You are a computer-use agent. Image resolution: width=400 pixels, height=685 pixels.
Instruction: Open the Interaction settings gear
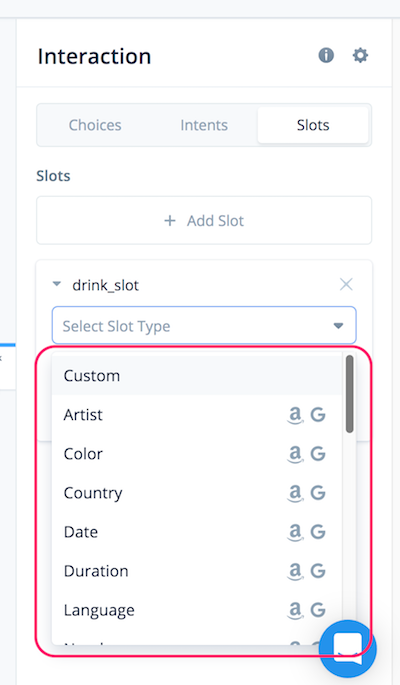click(360, 55)
